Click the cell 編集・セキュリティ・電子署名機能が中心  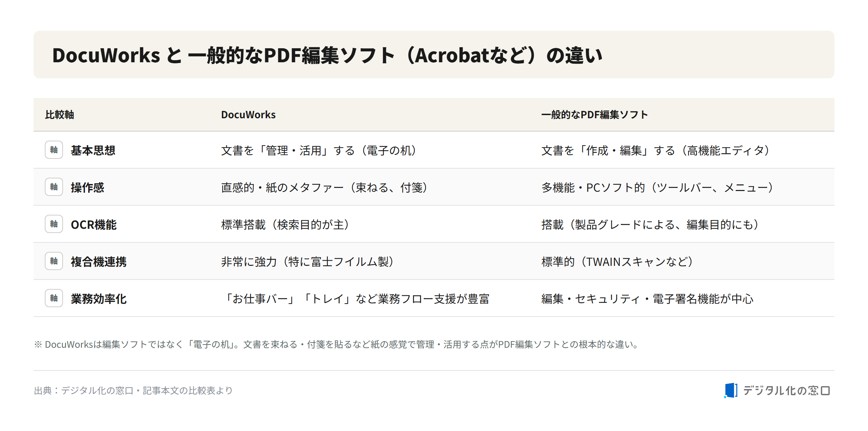pos(647,299)
